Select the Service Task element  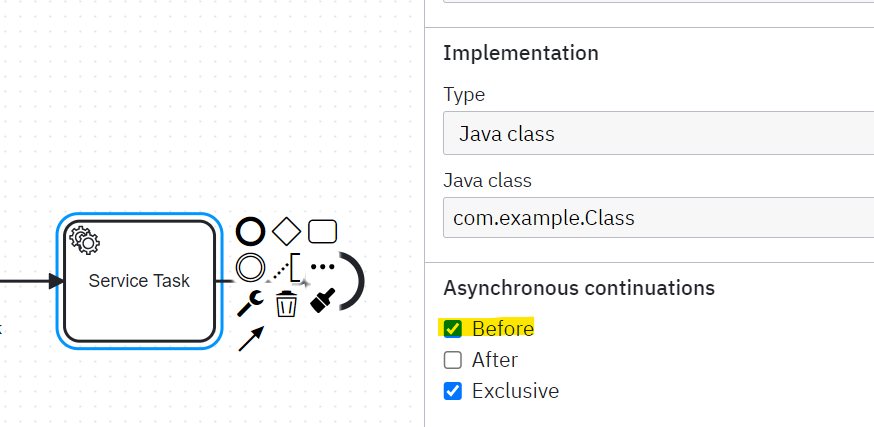click(x=139, y=281)
